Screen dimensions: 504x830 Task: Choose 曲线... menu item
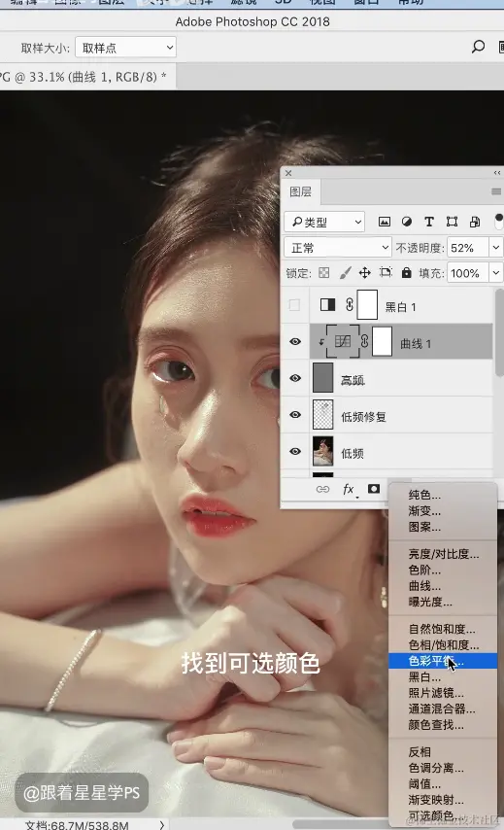click(x=443, y=585)
